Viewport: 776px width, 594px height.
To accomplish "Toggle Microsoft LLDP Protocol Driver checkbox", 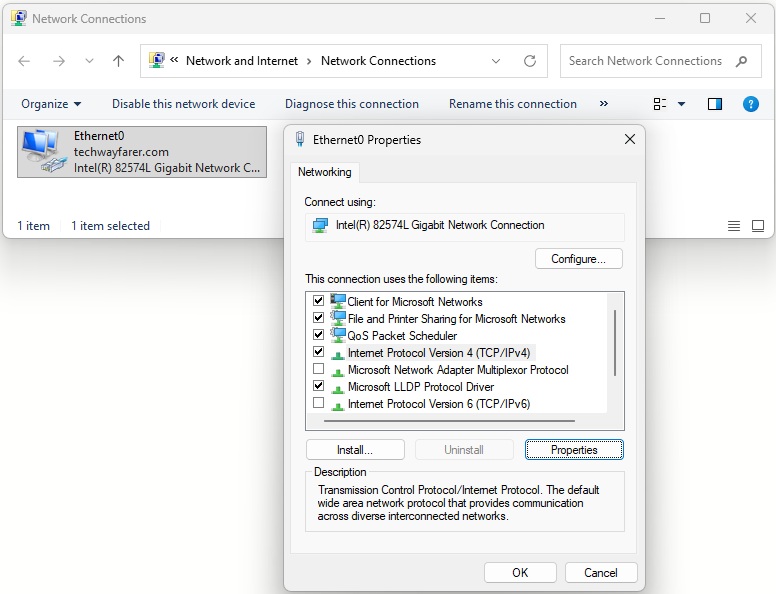I will (x=319, y=386).
